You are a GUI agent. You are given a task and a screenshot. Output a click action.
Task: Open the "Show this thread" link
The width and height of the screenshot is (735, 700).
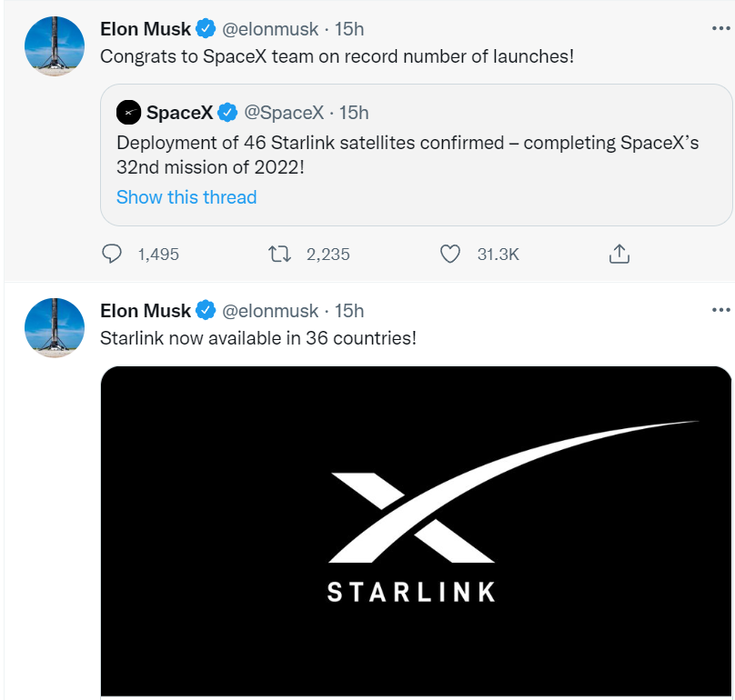point(186,197)
